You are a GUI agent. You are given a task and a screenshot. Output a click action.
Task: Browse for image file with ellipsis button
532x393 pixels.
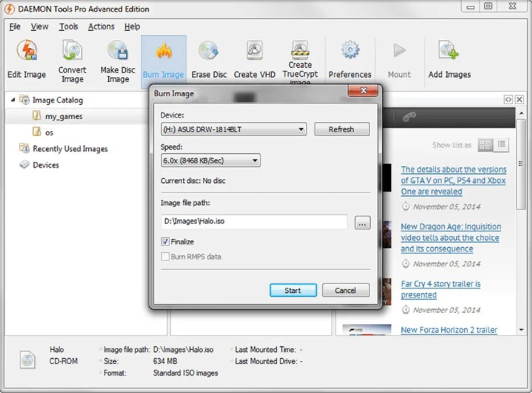point(362,223)
